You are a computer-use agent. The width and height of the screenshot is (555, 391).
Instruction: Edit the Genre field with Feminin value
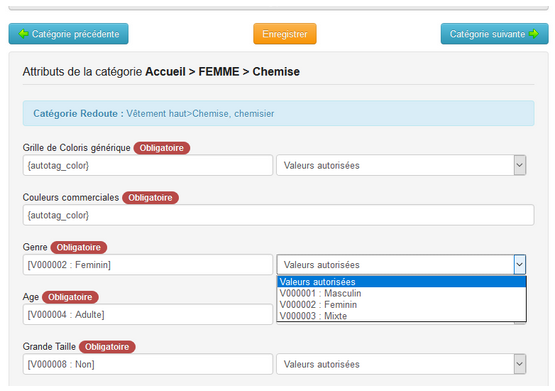pyautogui.click(x=148, y=265)
